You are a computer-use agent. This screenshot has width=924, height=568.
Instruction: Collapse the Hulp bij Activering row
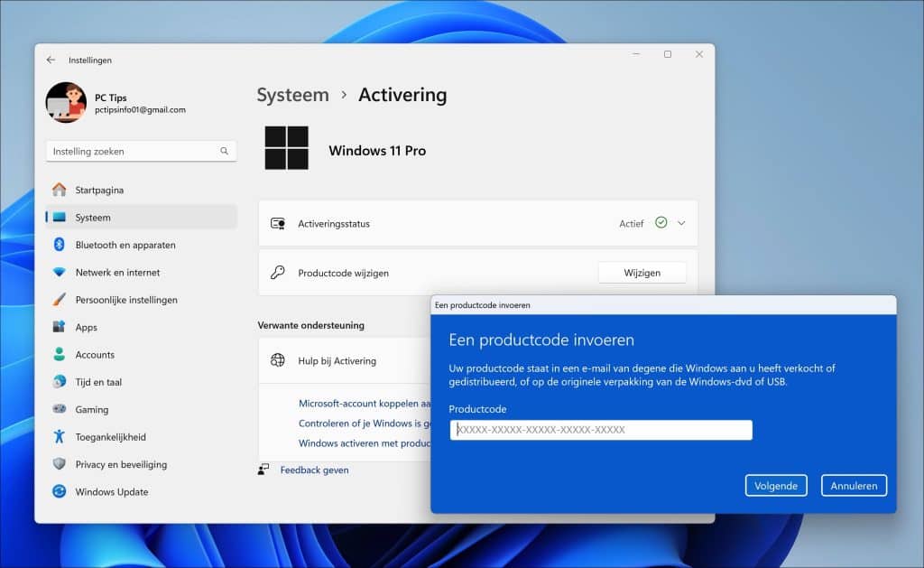pos(345,360)
